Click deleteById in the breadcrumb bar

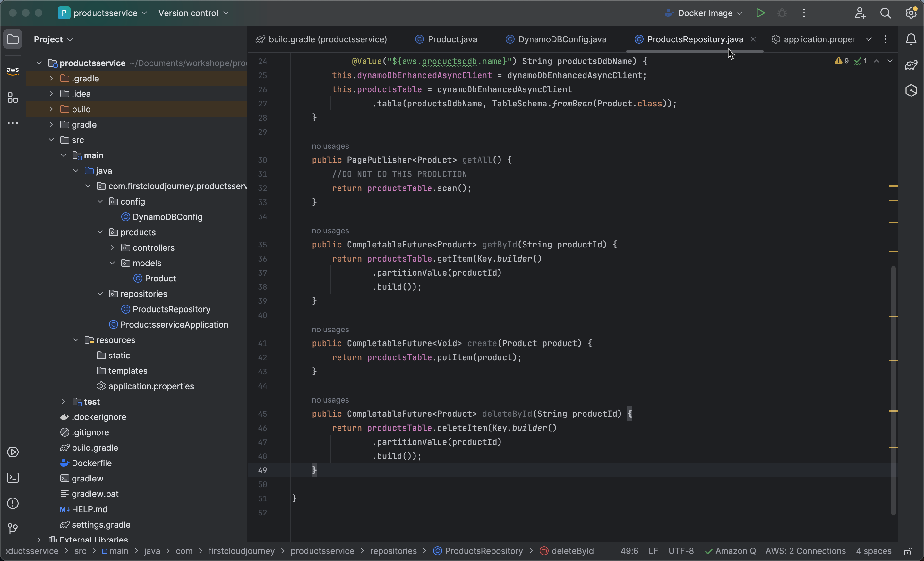(567, 551)
